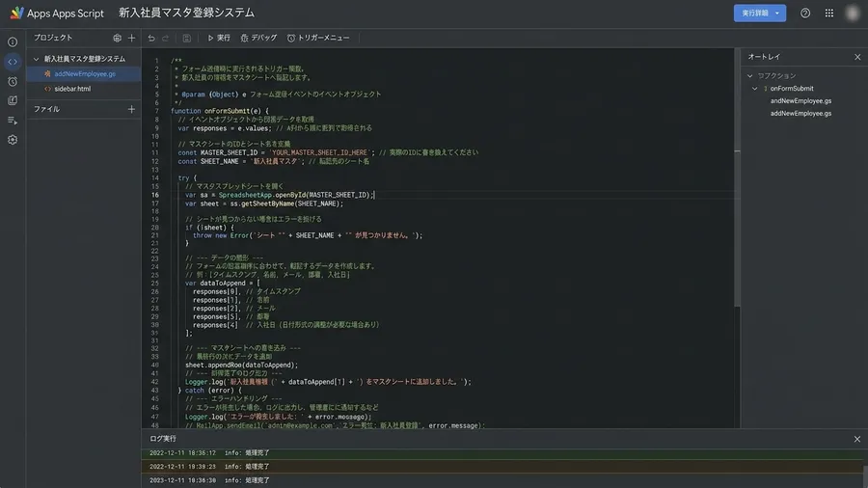Click the ログ実行 panel title
The width and height of the screenshot is (868, 488).
click(x=163, y=439)
